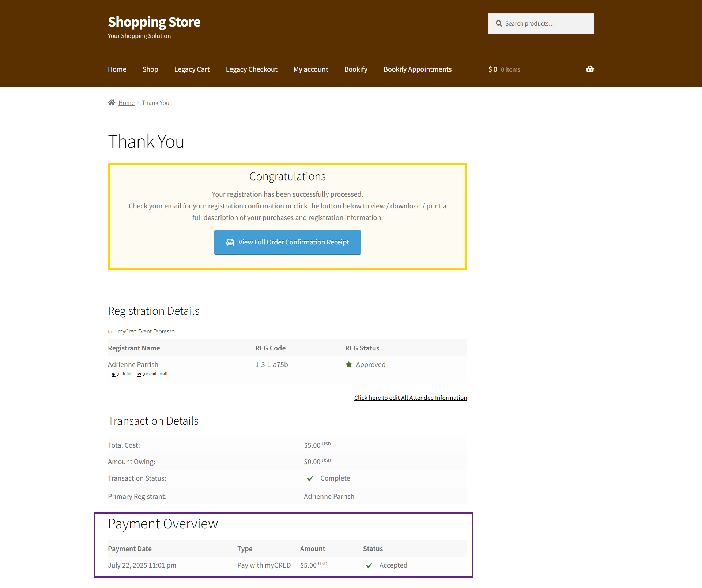
Task: Click the edit All Attendee Information link
Action: click(410, 398)
